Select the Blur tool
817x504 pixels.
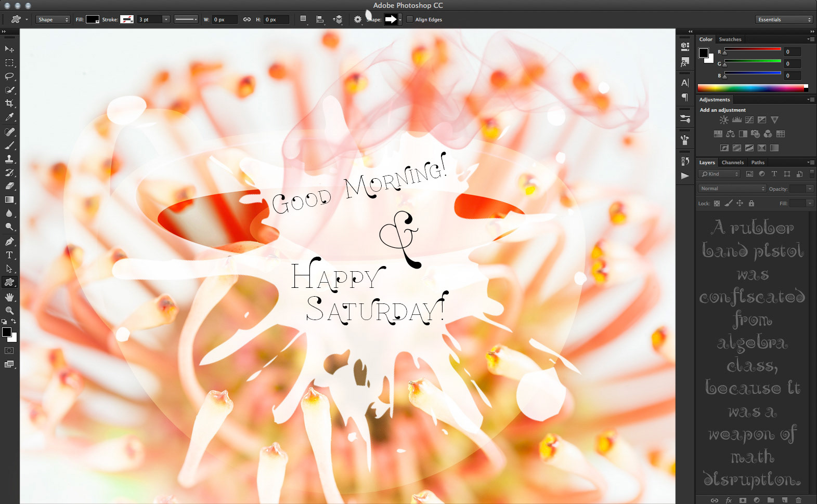coord(9,213)
